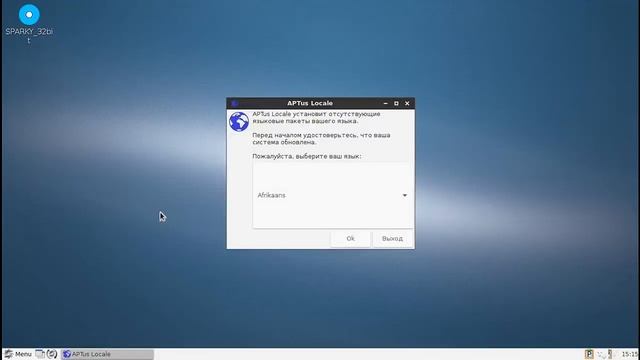Quit the dialog via the Выход button
The width and height of the screenshot is (640, 360).
[x=392, y=238]
